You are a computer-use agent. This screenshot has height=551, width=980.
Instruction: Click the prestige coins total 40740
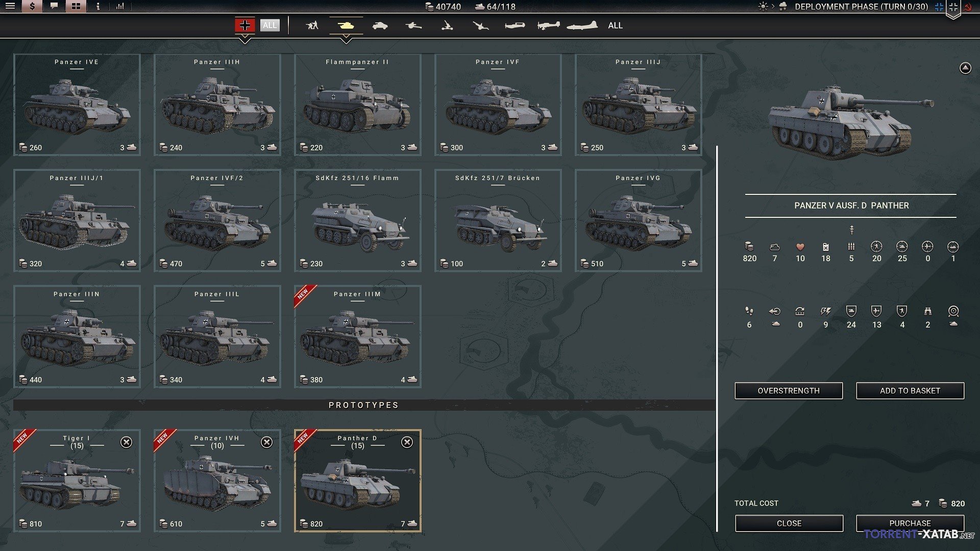443,7
